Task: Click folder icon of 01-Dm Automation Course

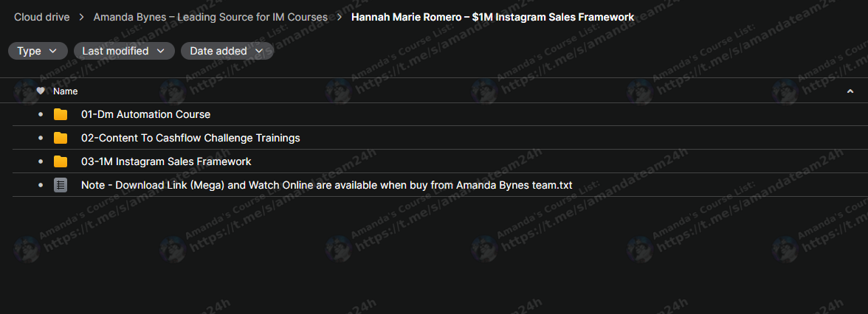Action: (x=61, y=114)
